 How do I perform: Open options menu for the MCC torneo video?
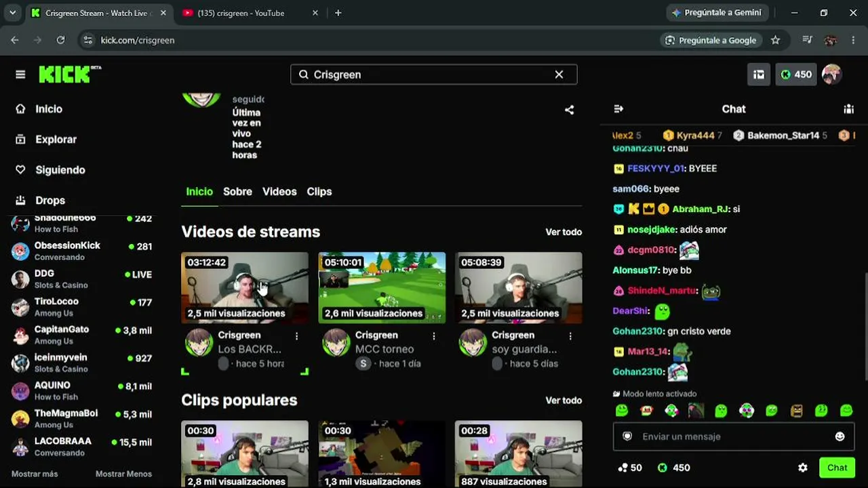(434, 335)
